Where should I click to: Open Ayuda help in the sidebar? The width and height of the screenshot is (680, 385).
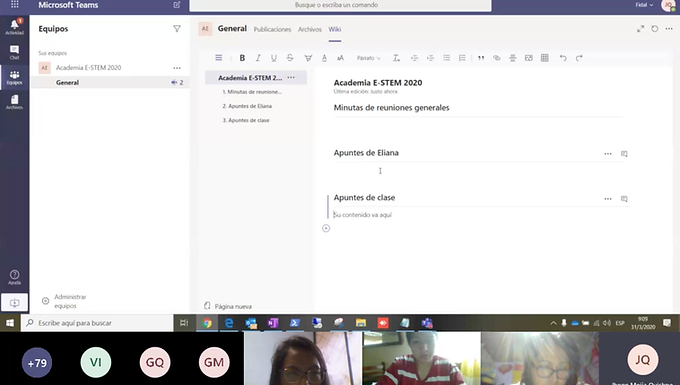click(14, 277)
